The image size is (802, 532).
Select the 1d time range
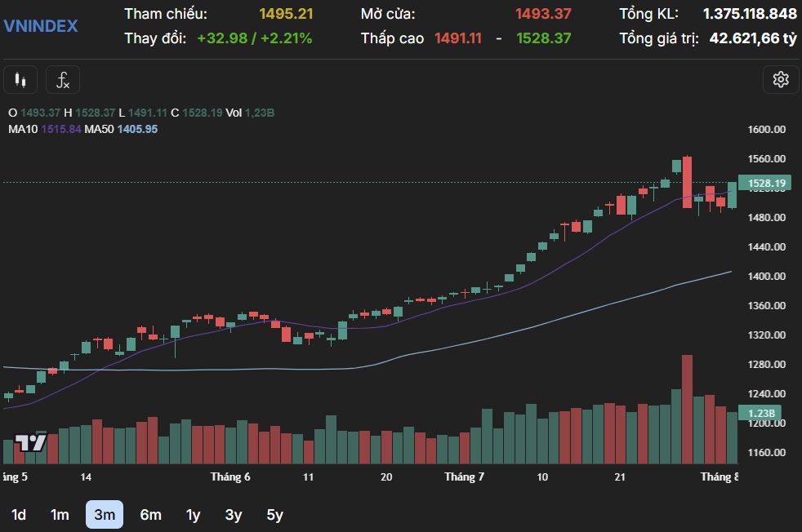[x=19, y=515]
